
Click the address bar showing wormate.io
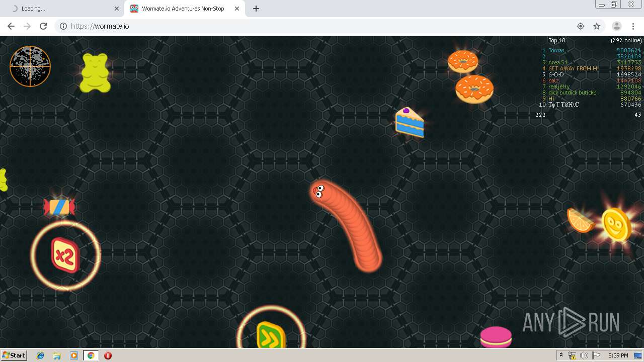[x=322, y=26]
